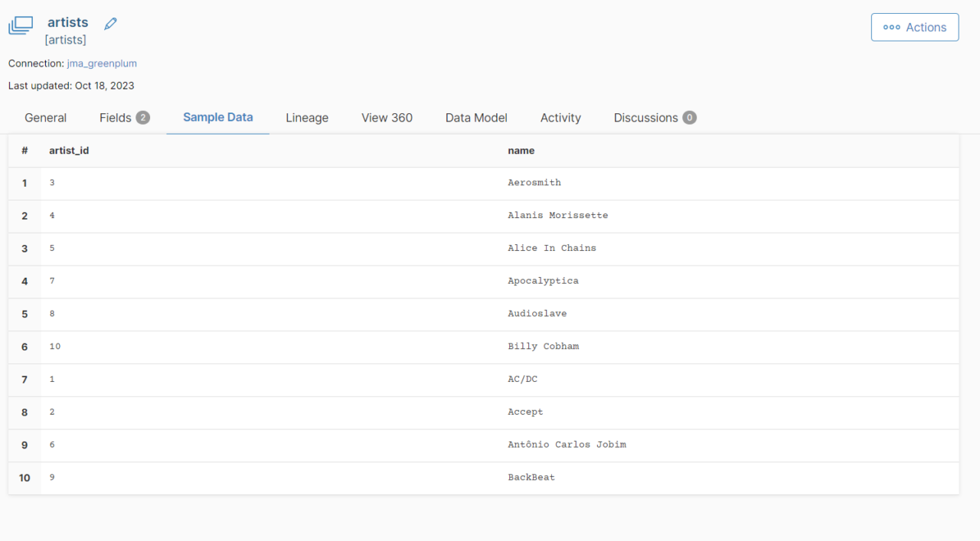
Task: Click the name column header
Action: click(521, 151)
